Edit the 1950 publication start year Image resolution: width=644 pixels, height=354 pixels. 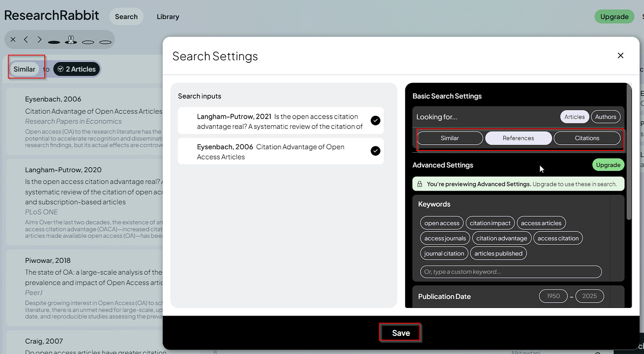click(x=553, y=296)
